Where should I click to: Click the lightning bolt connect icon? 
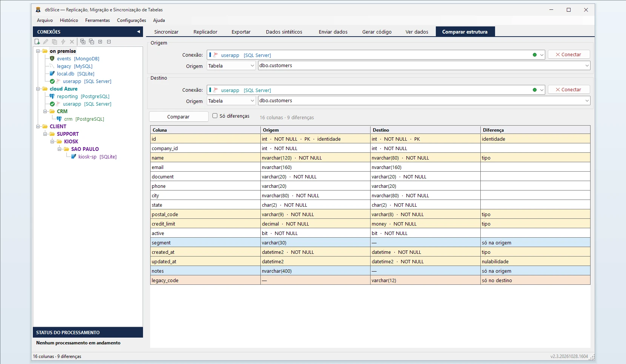[63, 41]
